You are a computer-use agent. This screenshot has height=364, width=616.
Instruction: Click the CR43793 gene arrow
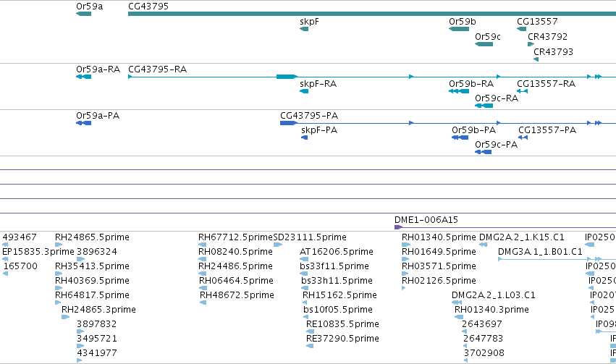(x=536, y=59)
